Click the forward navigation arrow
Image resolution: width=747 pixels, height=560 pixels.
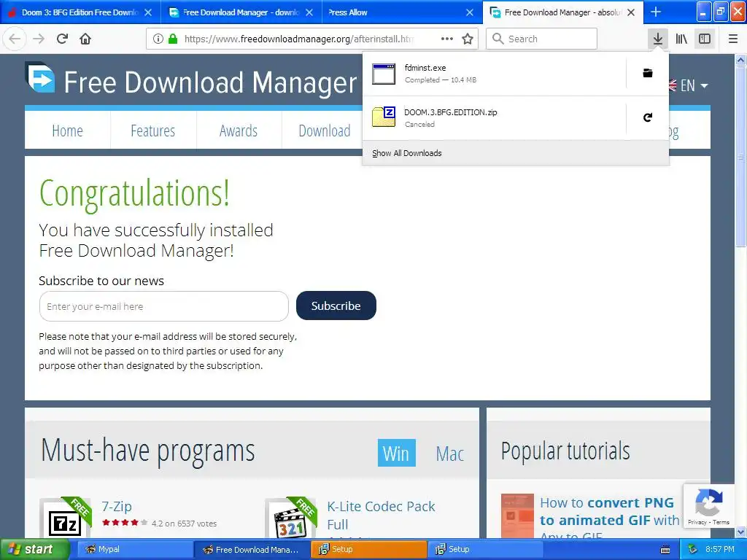point(39,39)
